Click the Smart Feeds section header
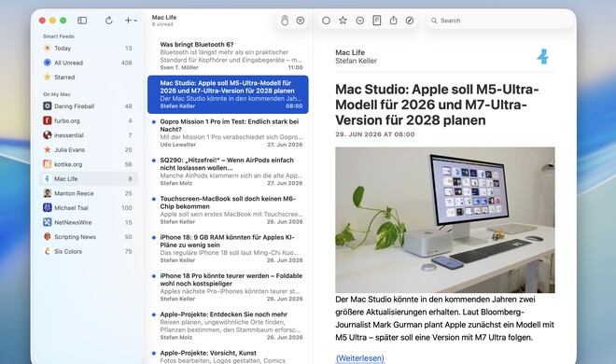 (59, 36)
